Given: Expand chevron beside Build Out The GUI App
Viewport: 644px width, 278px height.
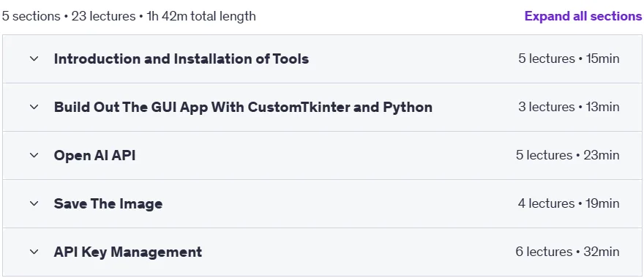Looking at the screenshot, I should click(34, 107).
